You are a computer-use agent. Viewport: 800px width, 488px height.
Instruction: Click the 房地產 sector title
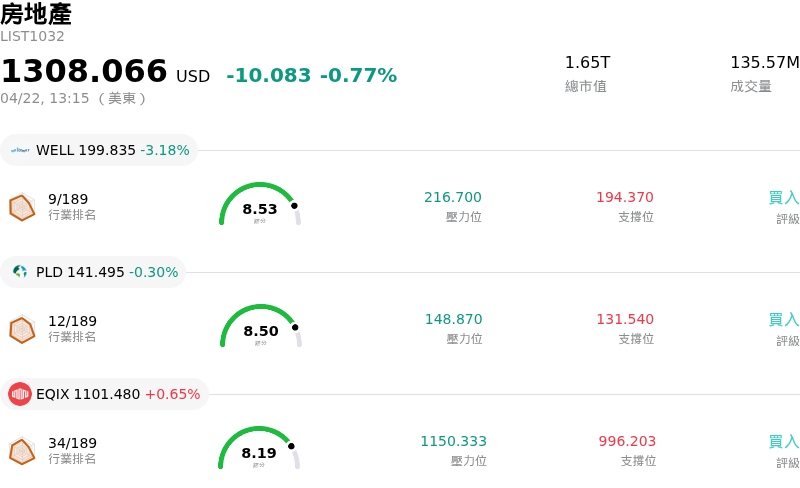point(36,14)
